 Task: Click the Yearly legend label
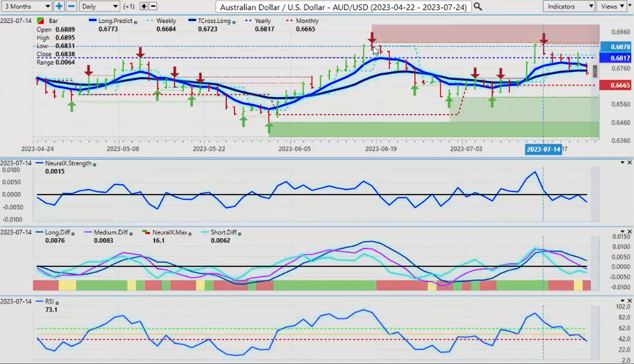click(263, 21)
